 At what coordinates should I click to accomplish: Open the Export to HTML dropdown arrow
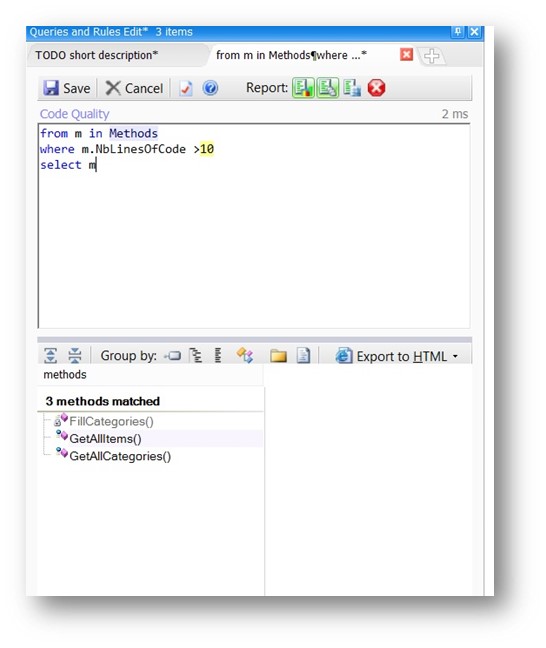(455, 356)
